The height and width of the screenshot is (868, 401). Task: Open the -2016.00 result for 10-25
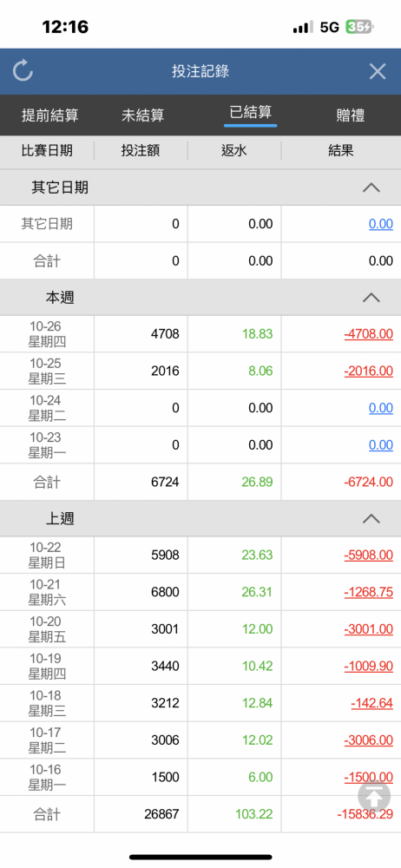coord(368,371)
